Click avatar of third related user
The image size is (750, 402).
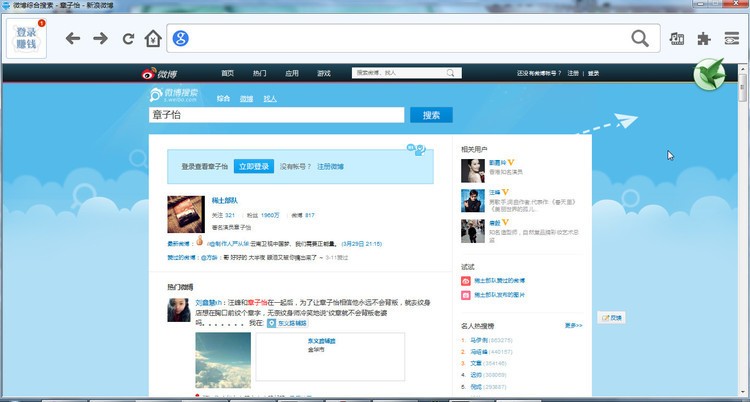click(x=473, y=231)
